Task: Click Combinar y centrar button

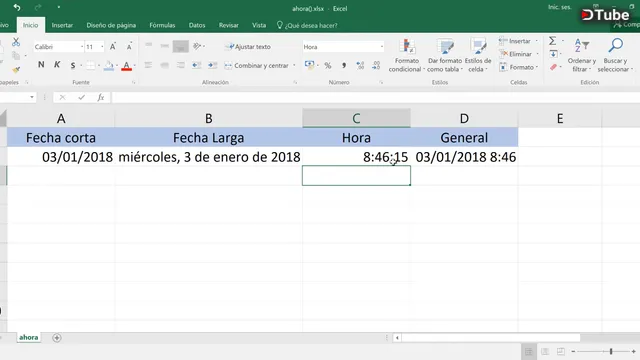Action: [x=257, y=65]
